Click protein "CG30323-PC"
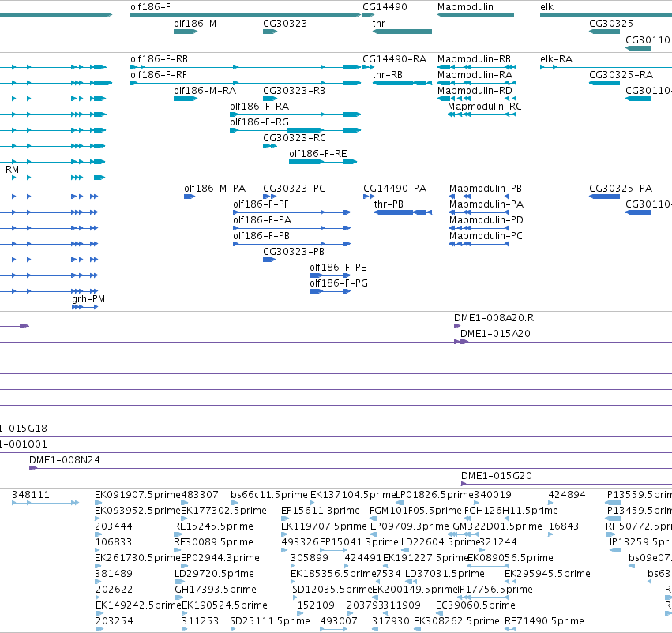Image resolution: width=672 pixels, height=633 pixels. click(x=294, y=189)
